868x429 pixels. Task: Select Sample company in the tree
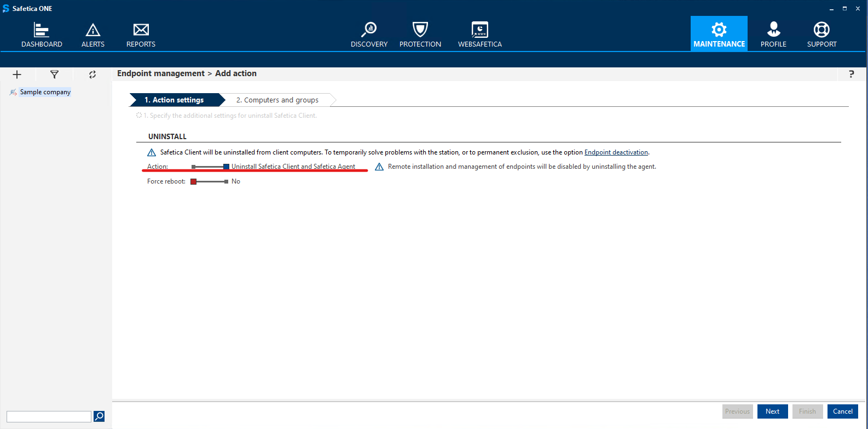click(45, 92)
